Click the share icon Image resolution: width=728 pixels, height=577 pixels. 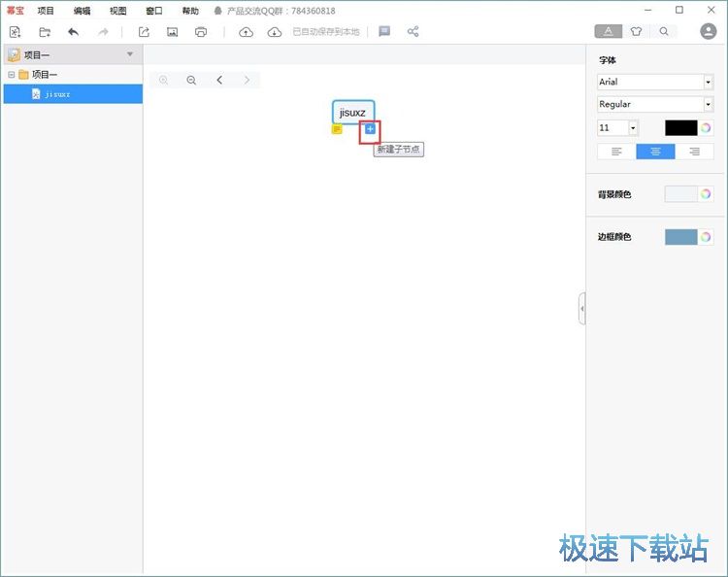(x=413, y=32)
